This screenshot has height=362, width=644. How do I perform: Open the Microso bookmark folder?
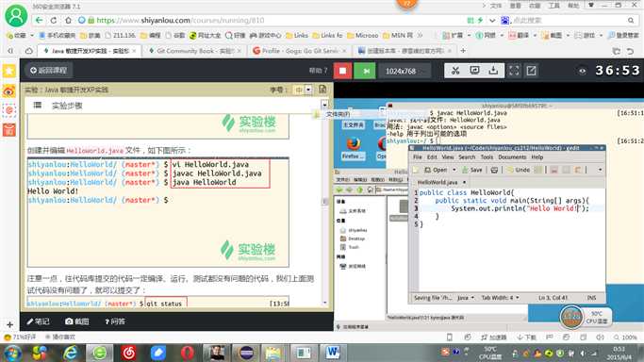pyautogui.click(x=363, y=35)
